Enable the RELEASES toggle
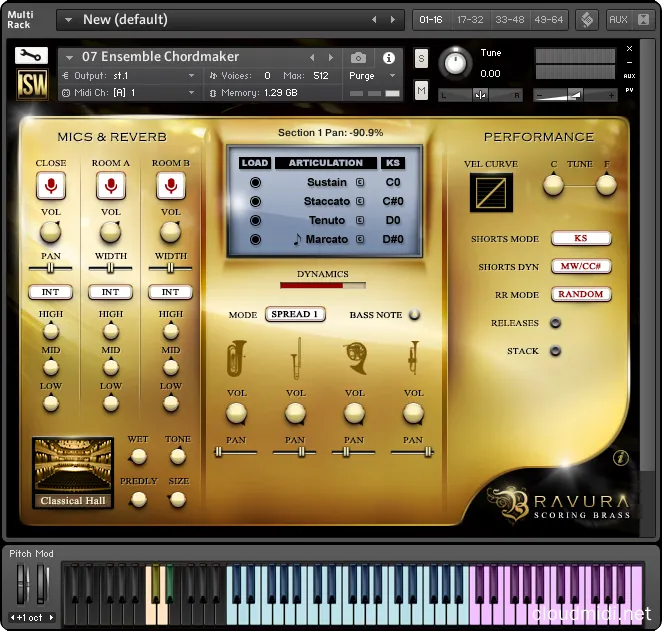662x631 pixels. tap(555, 323)
